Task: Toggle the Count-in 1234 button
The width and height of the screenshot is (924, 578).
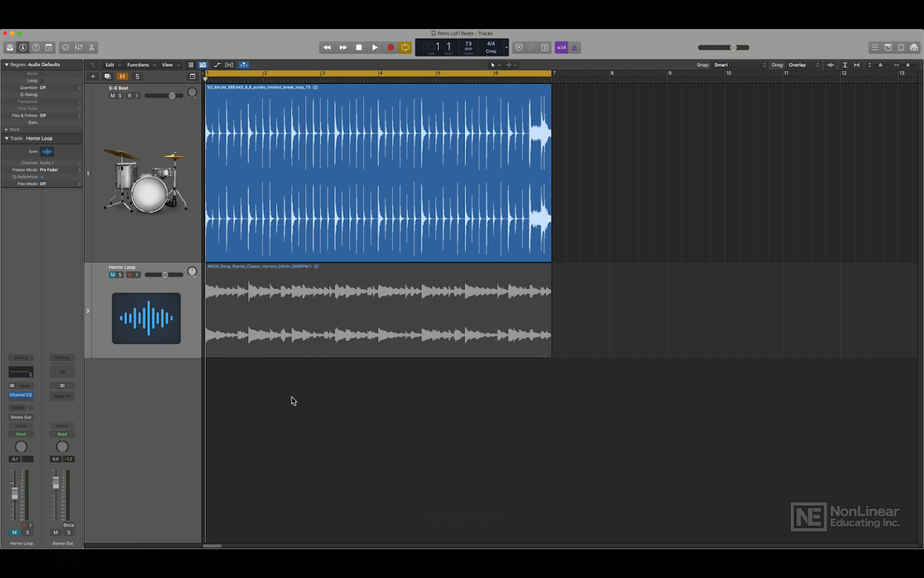Action: [562, 48]
